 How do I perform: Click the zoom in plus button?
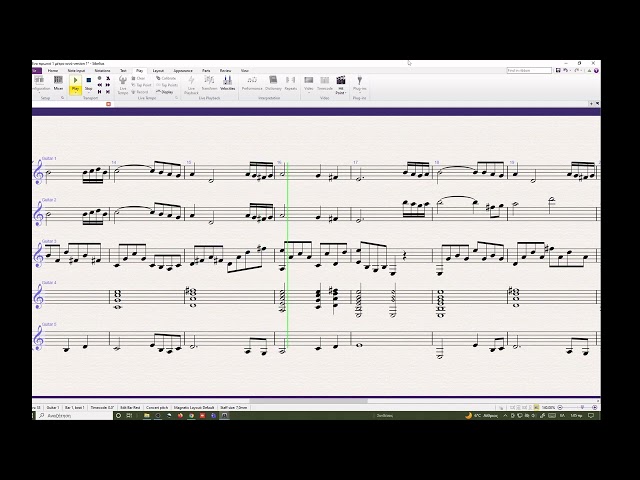595,407
